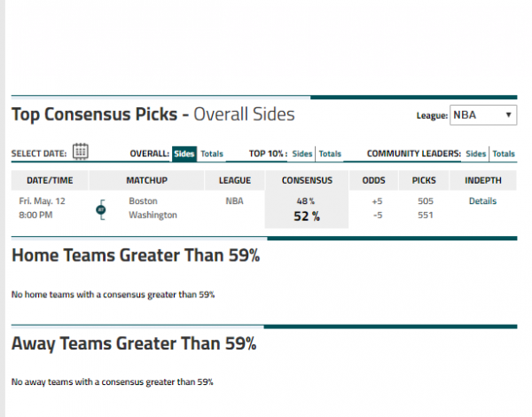This screenshot has width=532, height=417.
Task: Show Community Leaders Totals
Action: tap(504, 153)
